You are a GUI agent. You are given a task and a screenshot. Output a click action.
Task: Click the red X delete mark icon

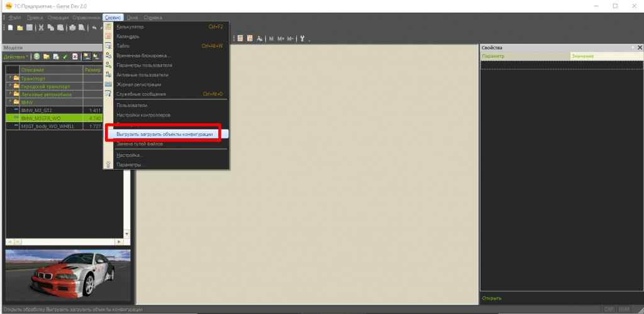[x=75, y=57]
